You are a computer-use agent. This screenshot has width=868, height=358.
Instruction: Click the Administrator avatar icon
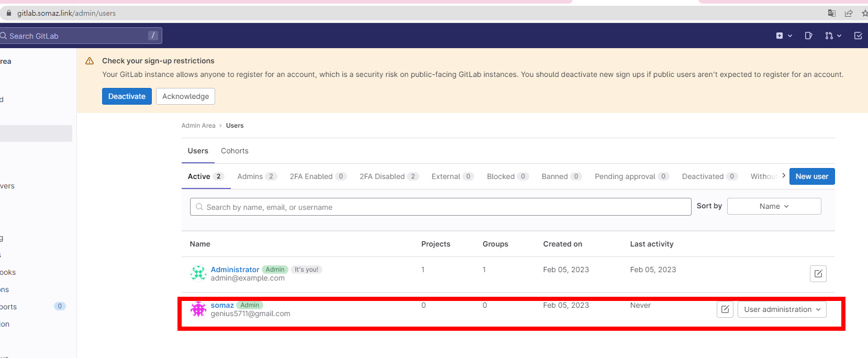coord(198,273)
